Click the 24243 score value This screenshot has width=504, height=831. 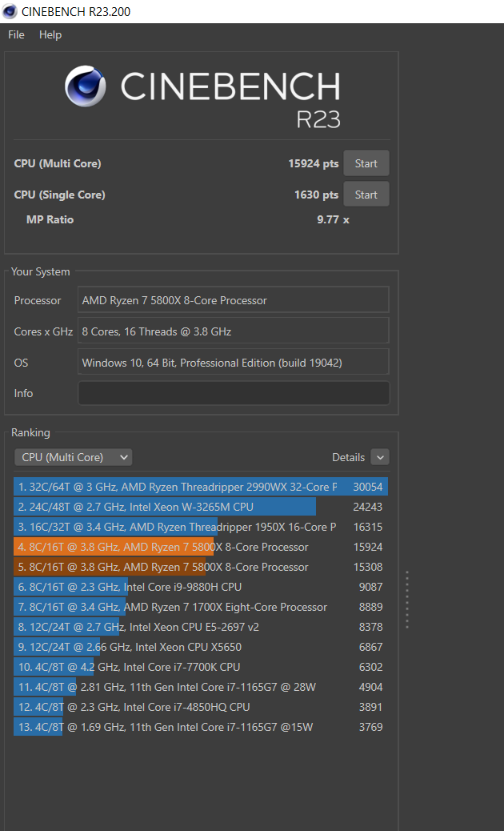tap(367, 508)
